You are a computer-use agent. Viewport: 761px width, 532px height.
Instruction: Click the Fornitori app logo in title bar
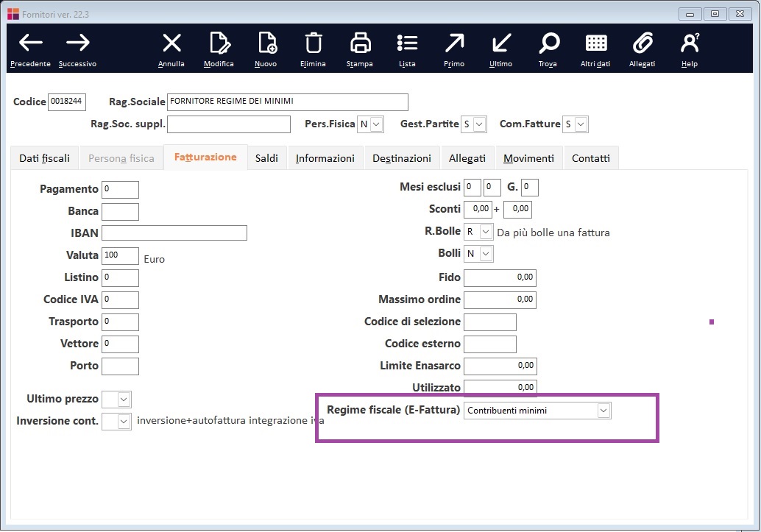coord(13,14)
